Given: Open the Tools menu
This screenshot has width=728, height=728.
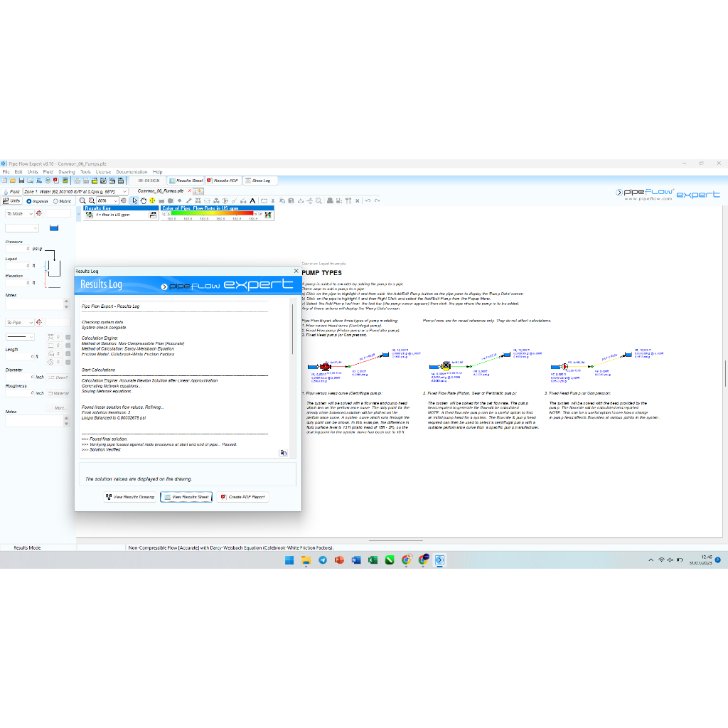Looking at the screenshot, I should 85,172.
